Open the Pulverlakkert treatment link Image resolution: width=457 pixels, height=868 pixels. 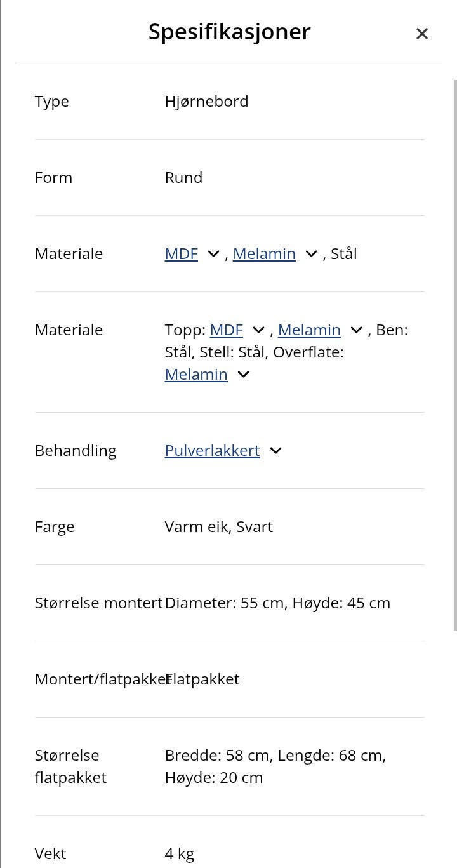tap(212, 450)
